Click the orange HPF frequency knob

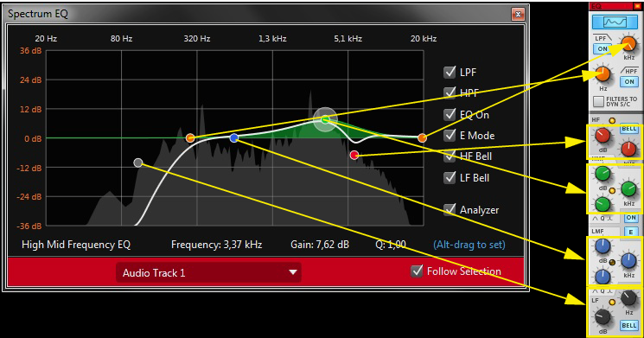click(x=603, y=74)
